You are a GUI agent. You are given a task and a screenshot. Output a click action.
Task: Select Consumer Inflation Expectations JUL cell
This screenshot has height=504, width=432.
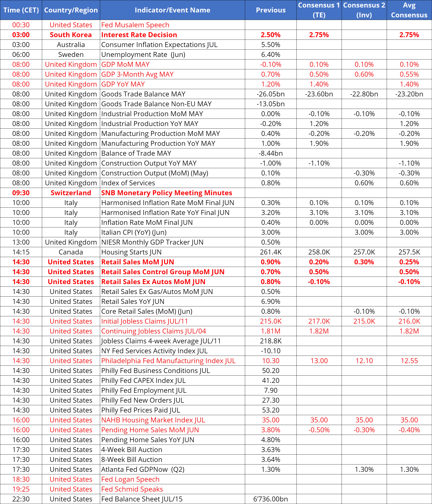172,45
